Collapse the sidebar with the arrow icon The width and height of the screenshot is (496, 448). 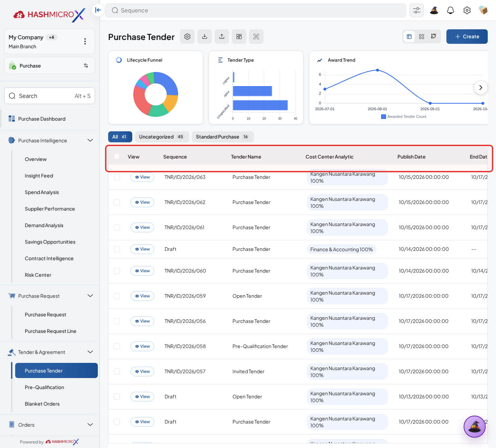[98, 10]
